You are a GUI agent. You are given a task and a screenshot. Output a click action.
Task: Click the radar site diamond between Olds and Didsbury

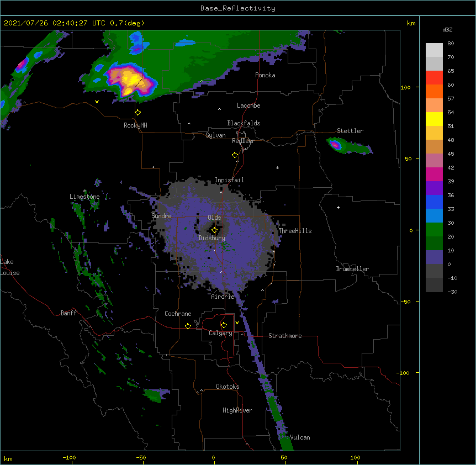[x=214, y=230]
